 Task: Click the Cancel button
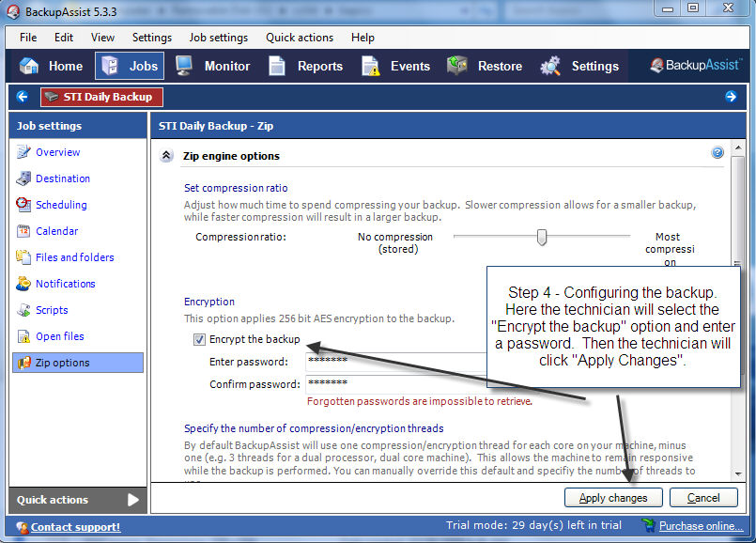pyautogui.click(x=703, y=498)
